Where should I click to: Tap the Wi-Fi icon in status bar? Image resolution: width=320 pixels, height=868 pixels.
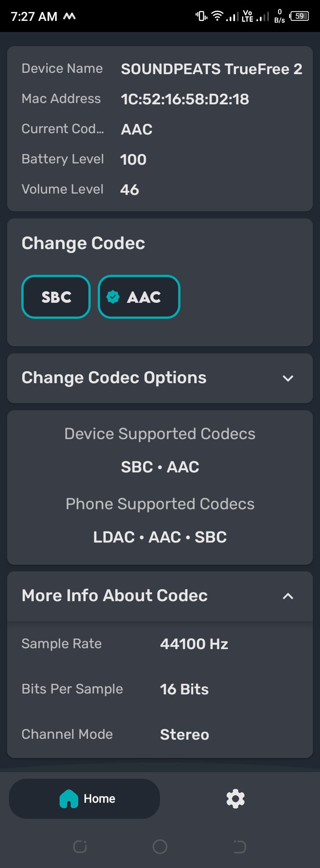217,16
